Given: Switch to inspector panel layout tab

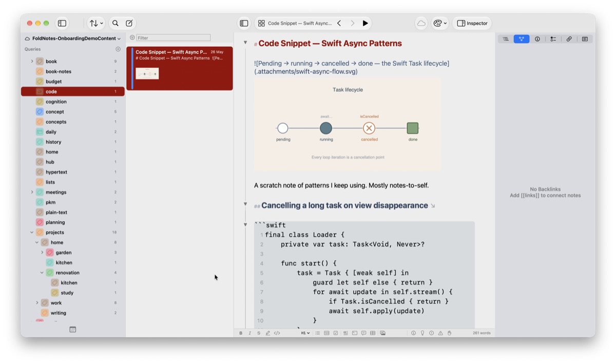Looking at the screenshot, I should click(x=585, y=39).
